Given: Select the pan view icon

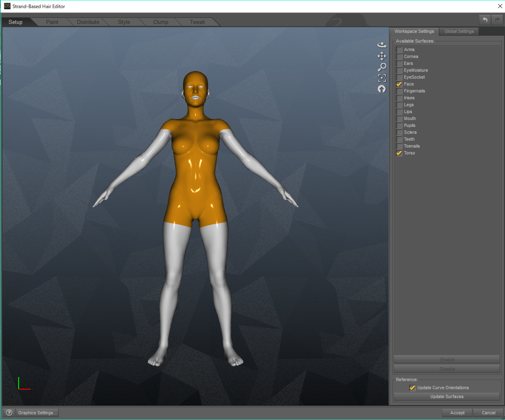Looking at the screenshot, I should 382,56.
